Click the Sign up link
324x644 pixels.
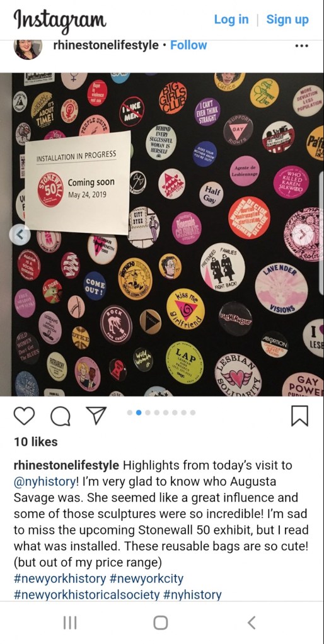[x=287, y=20]
